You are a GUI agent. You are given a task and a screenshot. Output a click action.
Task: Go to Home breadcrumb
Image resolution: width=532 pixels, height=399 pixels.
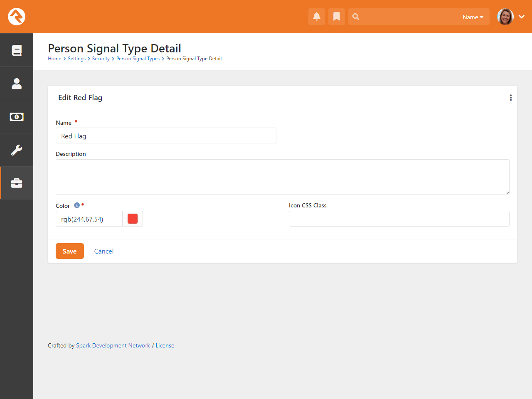pyautogui.click(x=54, y=59)
